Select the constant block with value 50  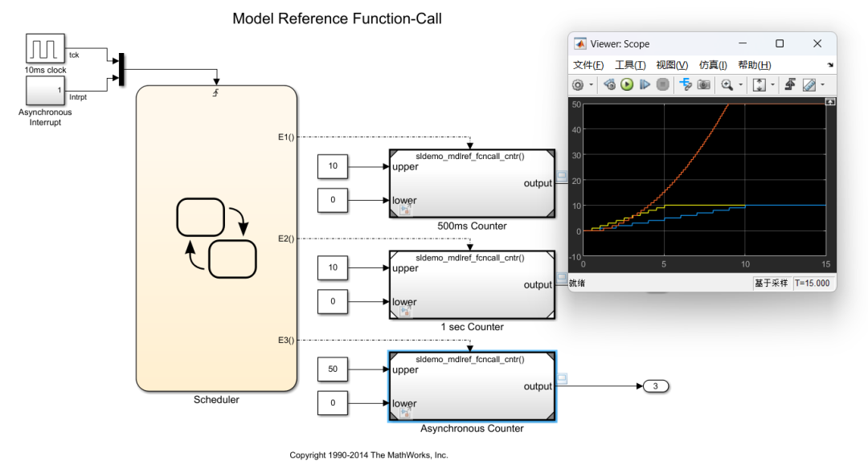333,369
